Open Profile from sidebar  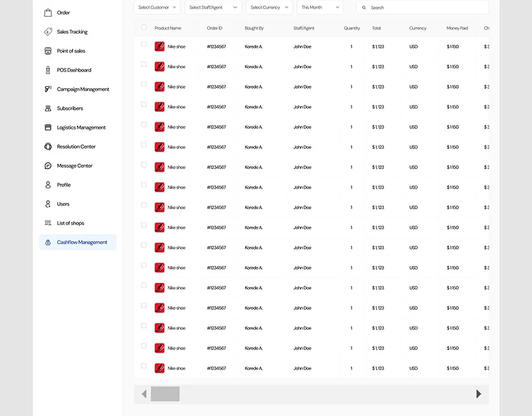[x=64, y=184]
